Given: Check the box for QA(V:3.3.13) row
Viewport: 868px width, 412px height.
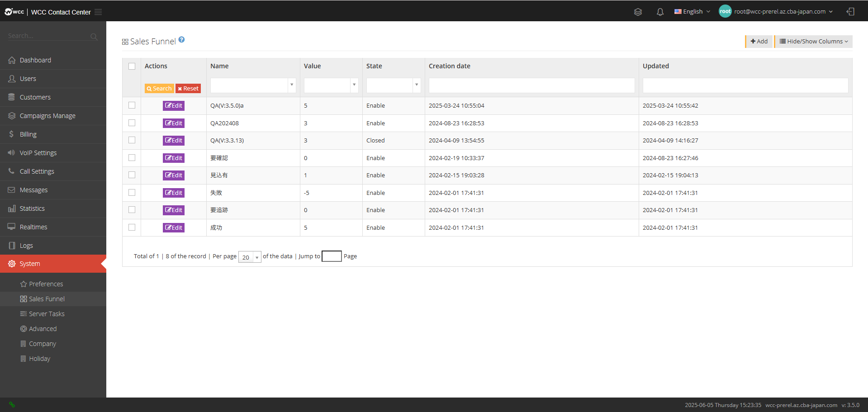Looking at the screenshot, I should [x=132, y=140].
